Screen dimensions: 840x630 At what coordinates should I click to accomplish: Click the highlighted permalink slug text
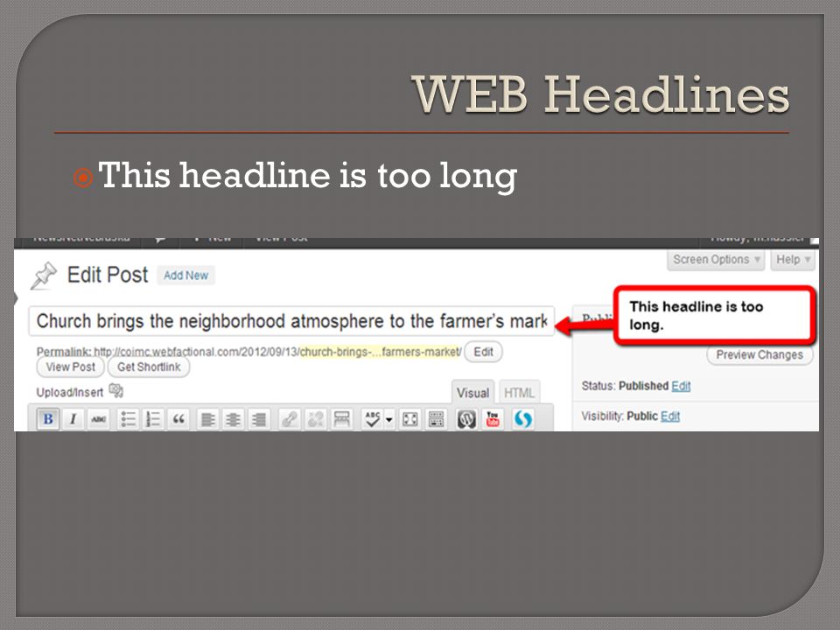(x=380, y=352)
